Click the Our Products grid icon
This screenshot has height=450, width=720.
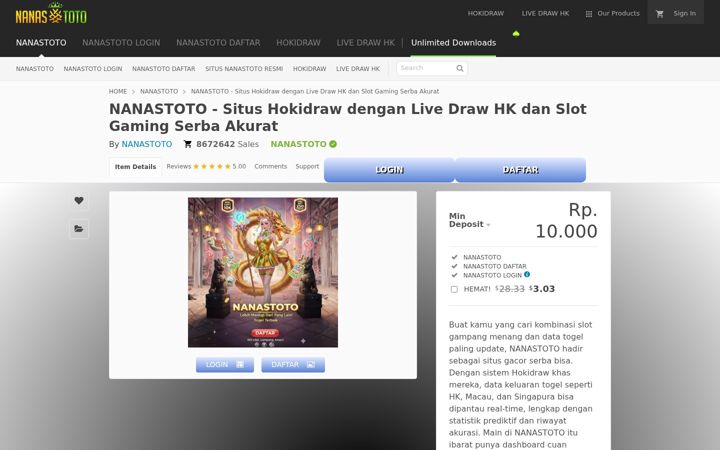[x=589, y=14]
